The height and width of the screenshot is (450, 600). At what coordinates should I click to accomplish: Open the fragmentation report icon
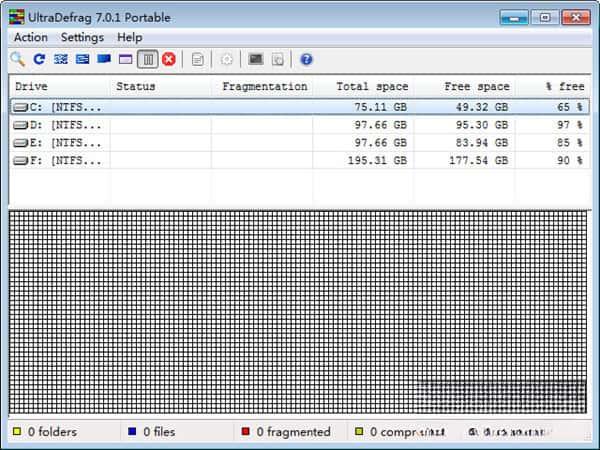click(x=197, y=60)
